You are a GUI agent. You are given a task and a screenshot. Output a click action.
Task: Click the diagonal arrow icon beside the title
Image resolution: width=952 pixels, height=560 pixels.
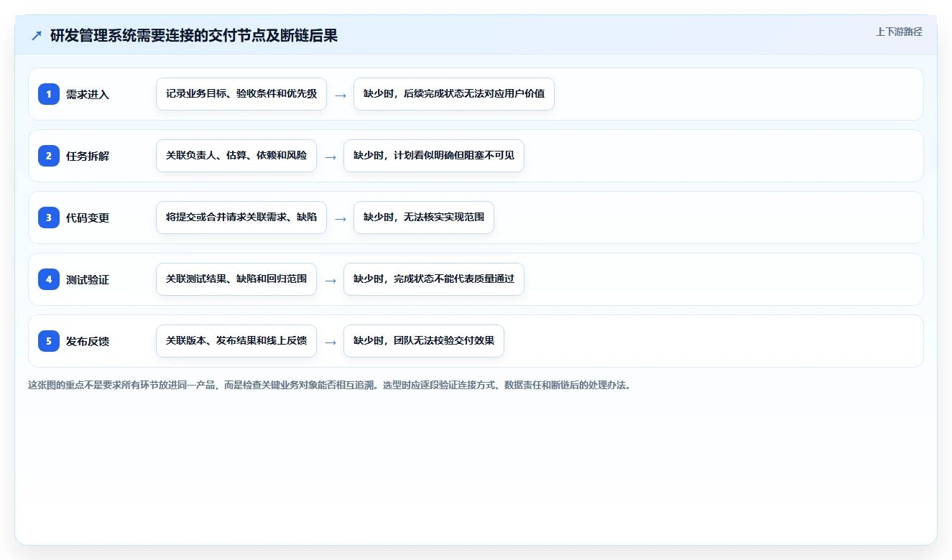(x=37, y=36)
